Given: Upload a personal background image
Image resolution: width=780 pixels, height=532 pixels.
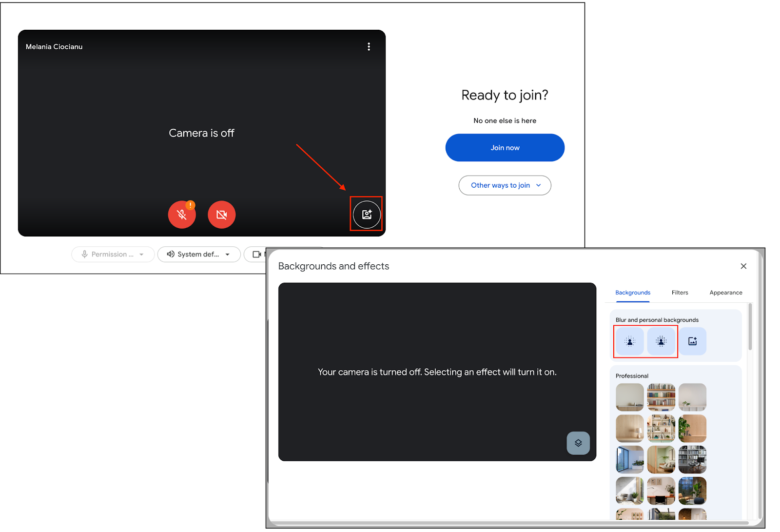Looking at the screenshot, I should (692, 341).
